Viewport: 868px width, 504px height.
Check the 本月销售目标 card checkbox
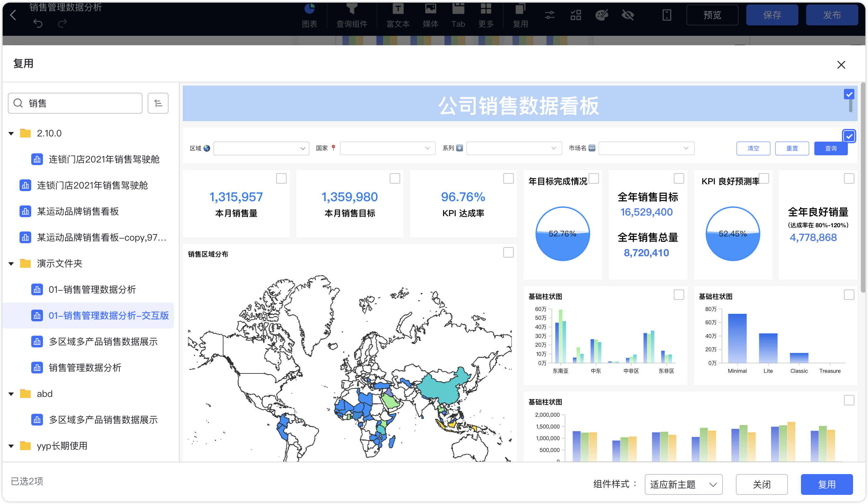click(x=395, y=178)
